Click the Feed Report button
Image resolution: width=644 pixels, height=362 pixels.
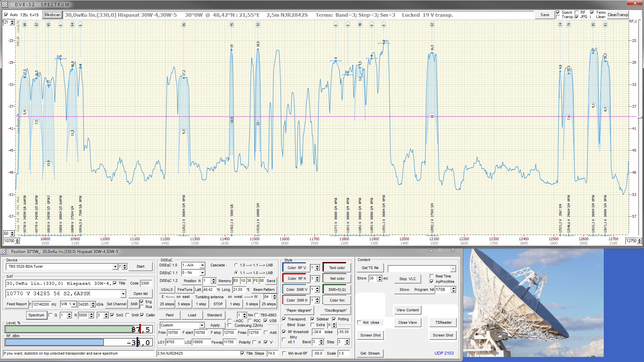pyautogui.click(x=16, y=304)
